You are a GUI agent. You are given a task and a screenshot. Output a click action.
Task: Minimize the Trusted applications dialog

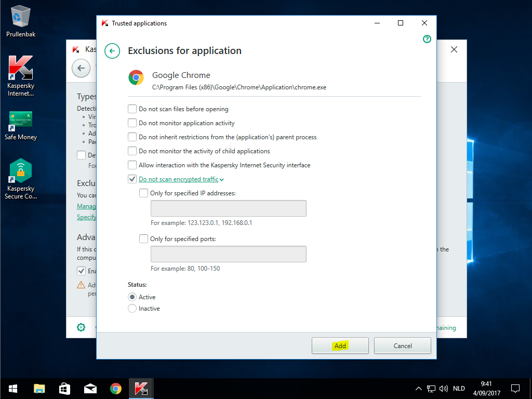click(x=377, y=23)
